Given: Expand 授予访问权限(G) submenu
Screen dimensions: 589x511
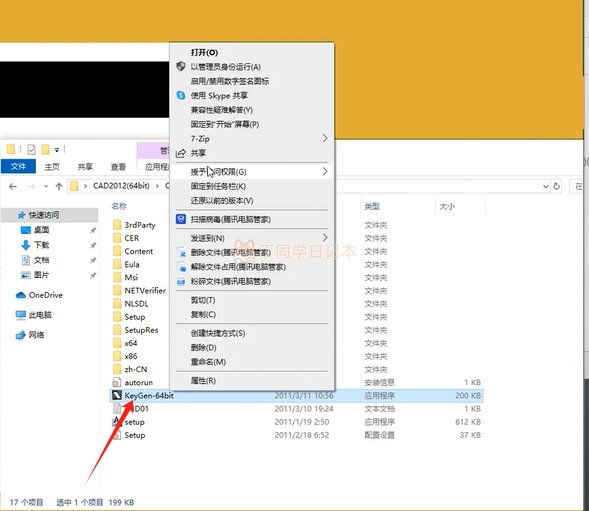Looking at the screenshot, I should (325, 171).
